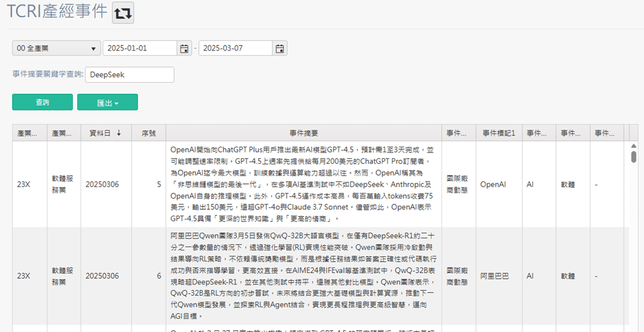Viewport: 644px width, 332px height.
Task: Click the scrollbar up arrow in the table
Action: (633, 145)
